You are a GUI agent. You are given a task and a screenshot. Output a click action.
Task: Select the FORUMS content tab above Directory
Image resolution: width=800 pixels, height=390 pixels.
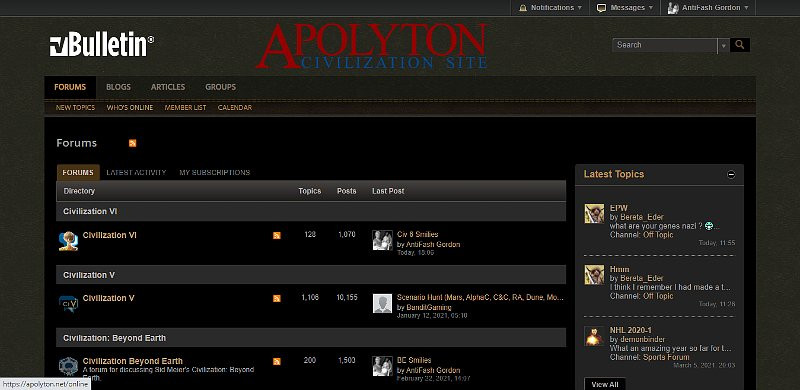78,173
